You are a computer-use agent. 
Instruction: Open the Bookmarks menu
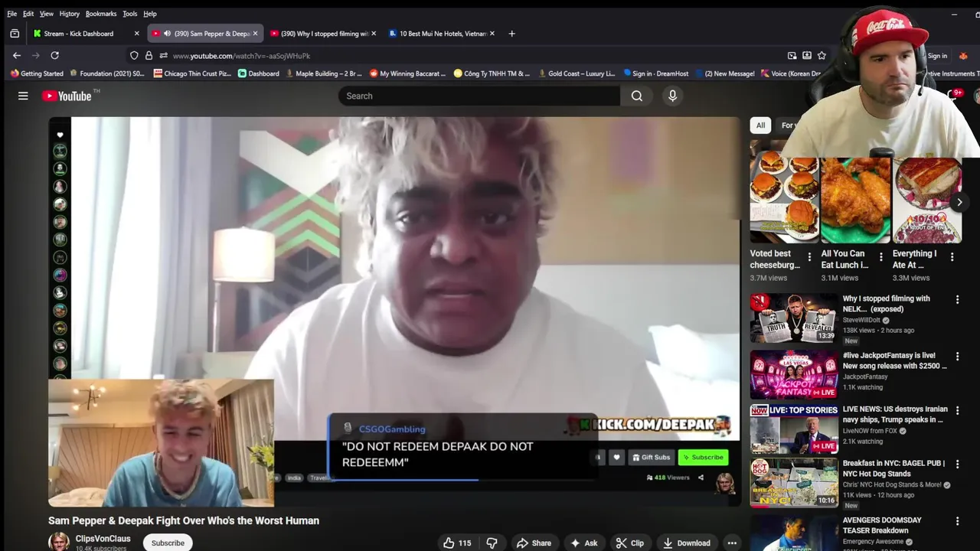point(100,14)
